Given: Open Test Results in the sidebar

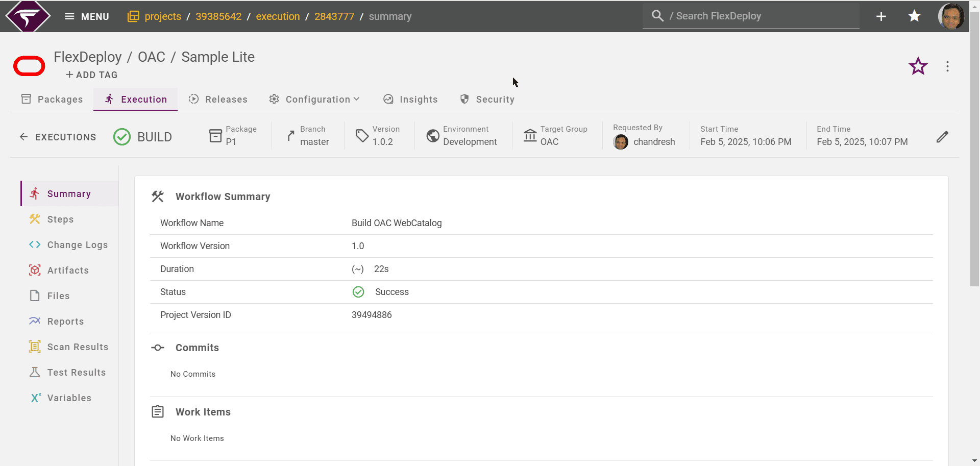Looking at the screenshot, I should [69, 372].
